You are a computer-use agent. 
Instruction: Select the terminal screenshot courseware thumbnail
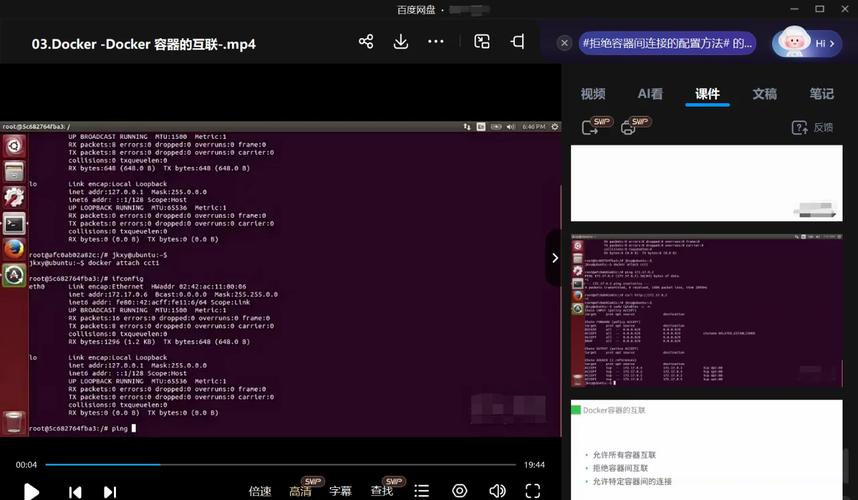(706, 311)
